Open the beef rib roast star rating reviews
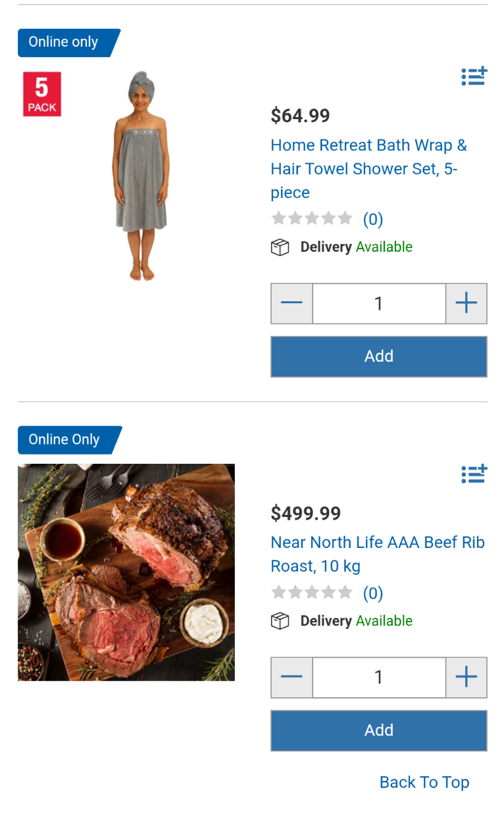The height and width of the screenshot is (819, 504). [327, 593]
